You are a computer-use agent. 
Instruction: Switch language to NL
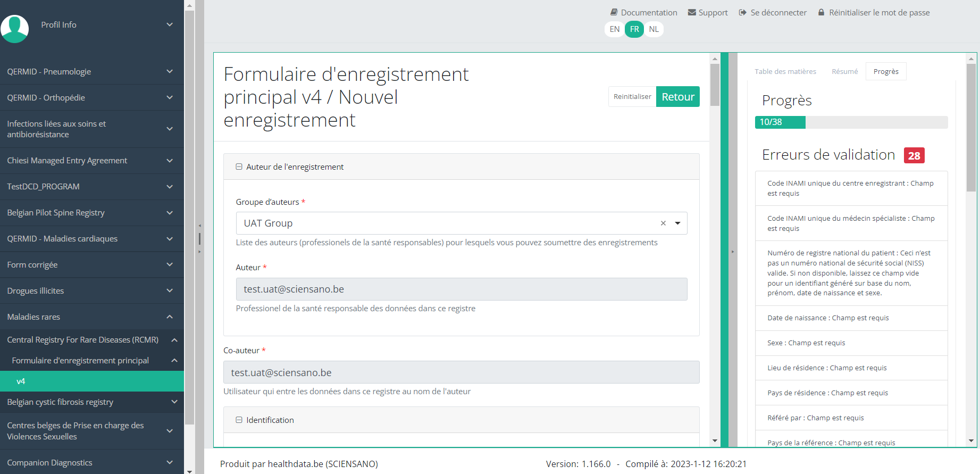654,29
